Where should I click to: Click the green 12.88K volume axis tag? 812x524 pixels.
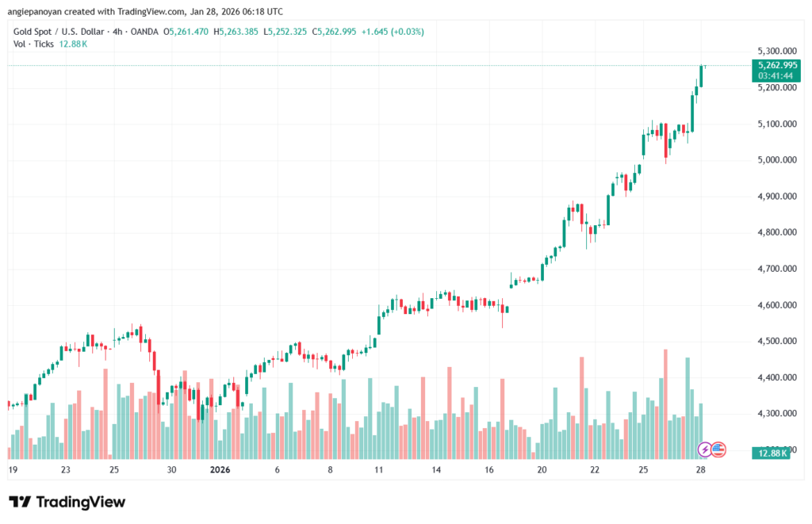770,452
